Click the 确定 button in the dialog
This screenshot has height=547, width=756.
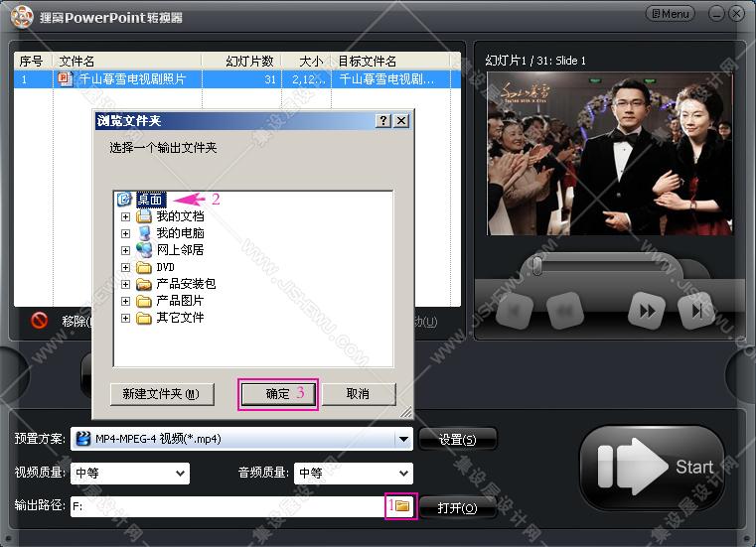click(278, 394)
